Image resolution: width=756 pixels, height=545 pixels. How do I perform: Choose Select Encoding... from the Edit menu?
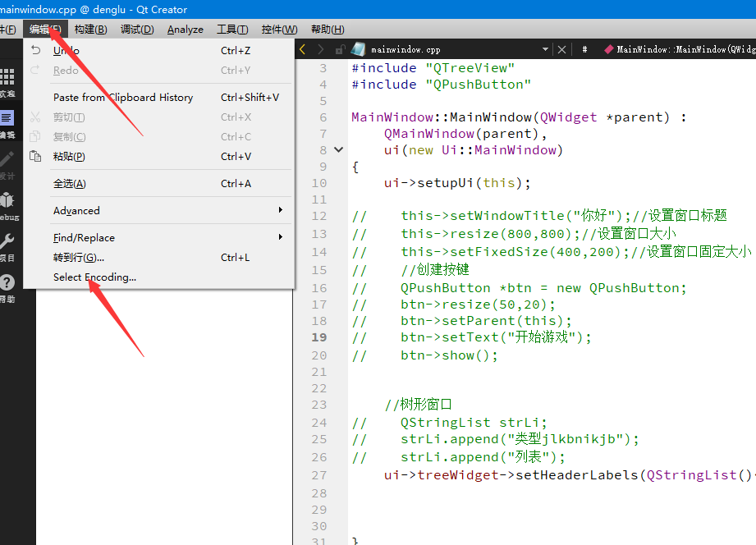(96, 277)
